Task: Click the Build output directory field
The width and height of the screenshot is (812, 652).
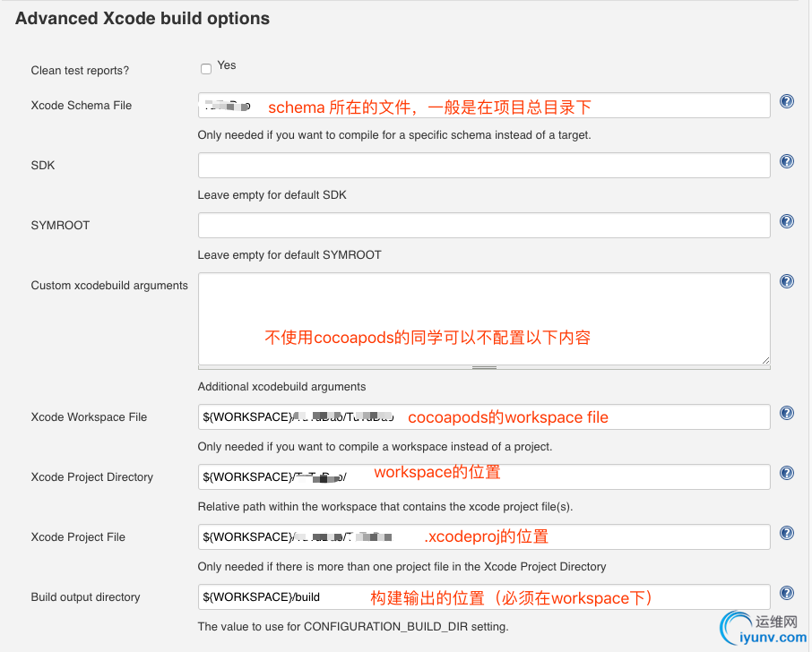Action: coord(484,597)
